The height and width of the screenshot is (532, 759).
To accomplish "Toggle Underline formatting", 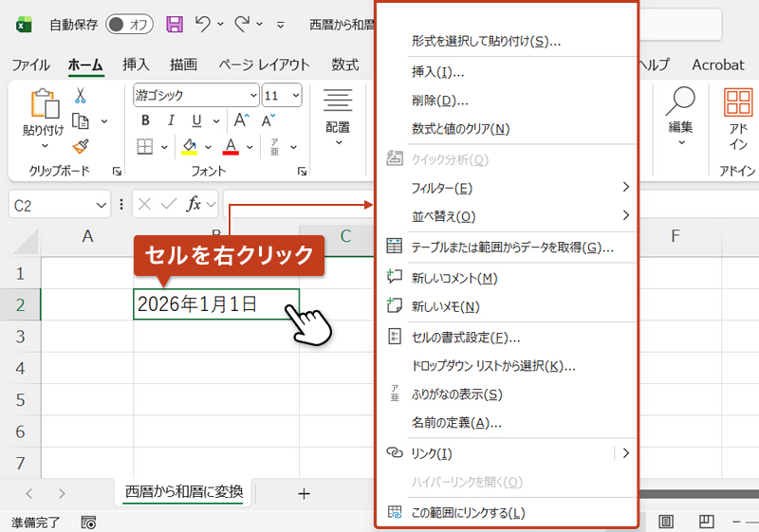I will 196,120.
